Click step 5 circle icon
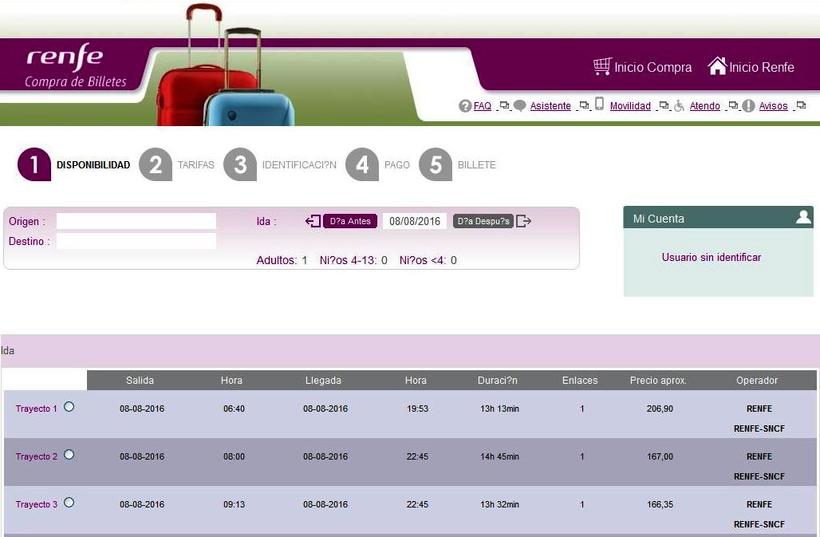This screenshot has width=820, height=537. 436,164
